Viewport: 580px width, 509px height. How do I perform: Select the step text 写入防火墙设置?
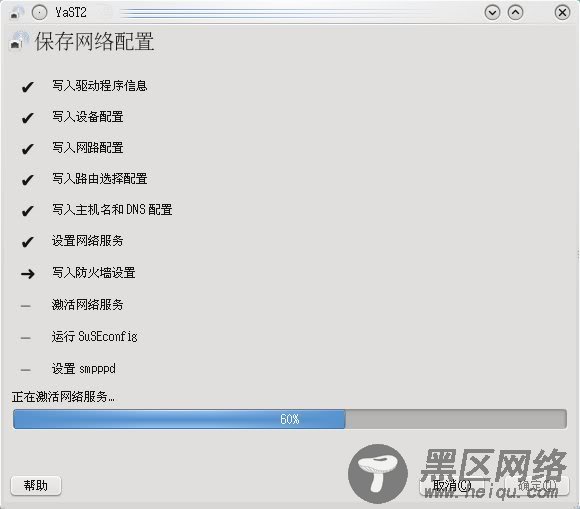click(x=94, y=273)
